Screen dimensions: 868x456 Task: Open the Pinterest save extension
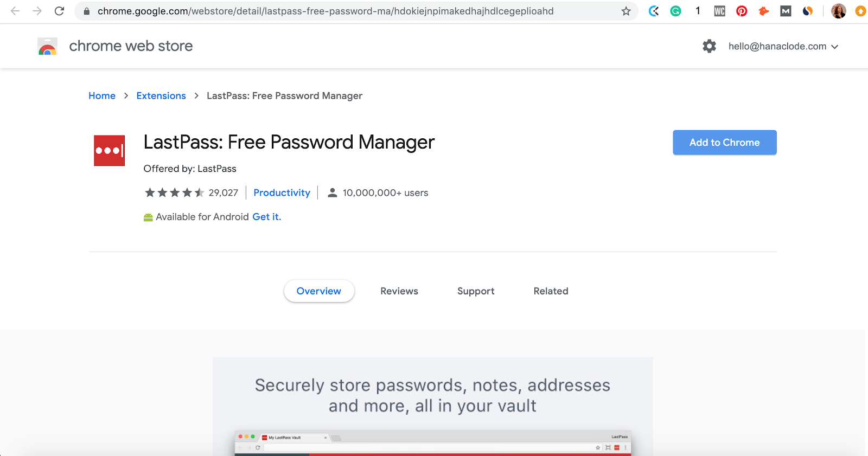[x=742, y=11]
